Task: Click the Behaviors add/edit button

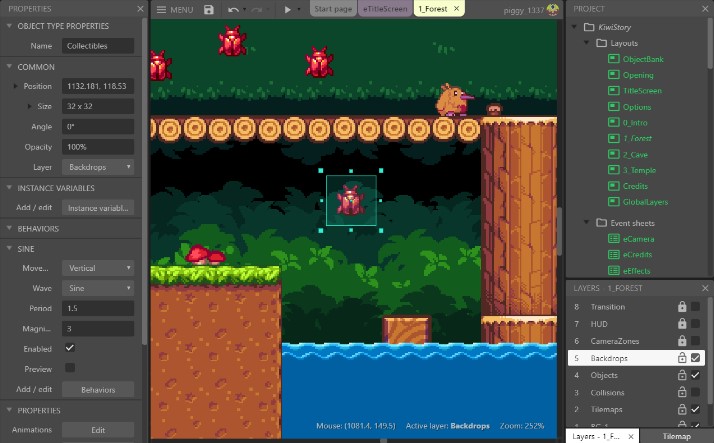Action: click(x=98, y=389)
